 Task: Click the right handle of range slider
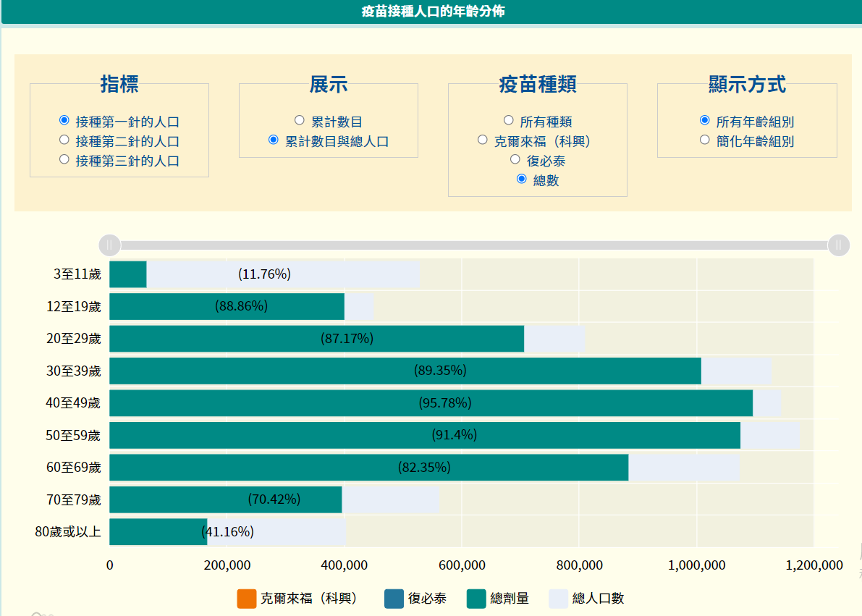pos(838,245)
